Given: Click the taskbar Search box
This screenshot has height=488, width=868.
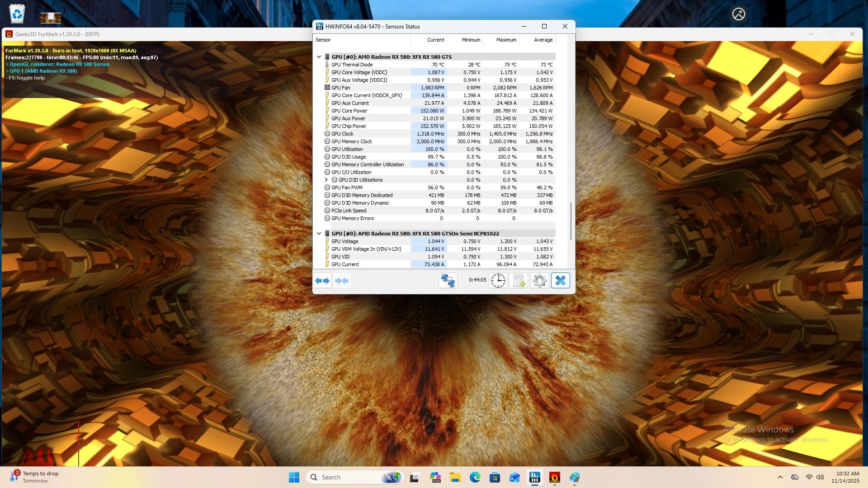Looking at the screenshot, I should (x=354, y=477).
